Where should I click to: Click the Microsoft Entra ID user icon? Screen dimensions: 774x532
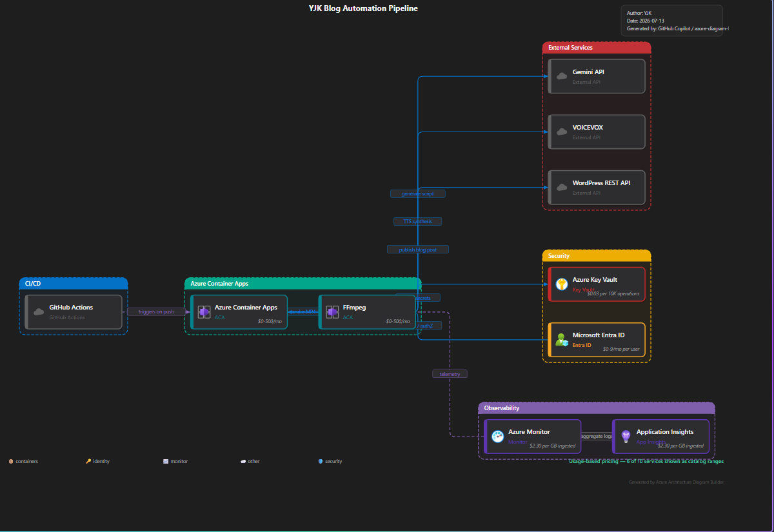click(562, 339)
